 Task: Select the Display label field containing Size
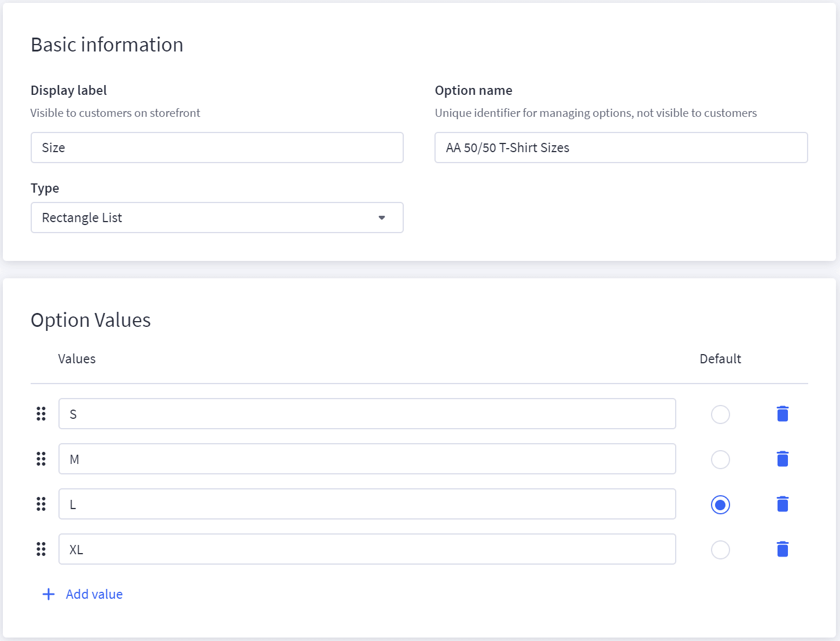pos(217,148)
